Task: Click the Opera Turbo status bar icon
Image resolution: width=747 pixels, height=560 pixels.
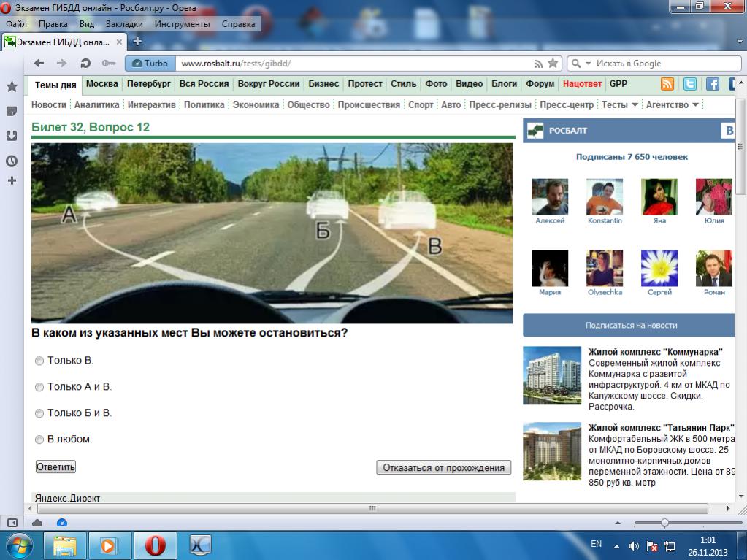Action: (x=62, y=523)
